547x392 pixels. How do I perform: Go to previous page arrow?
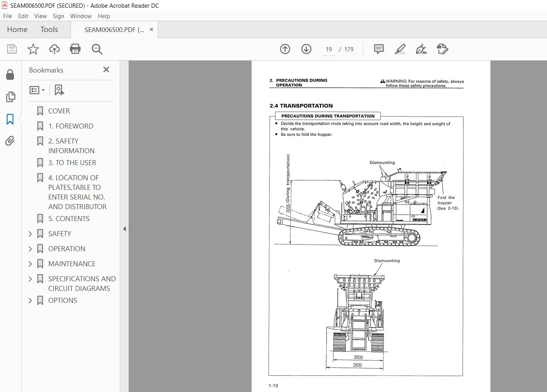(285, 49)
